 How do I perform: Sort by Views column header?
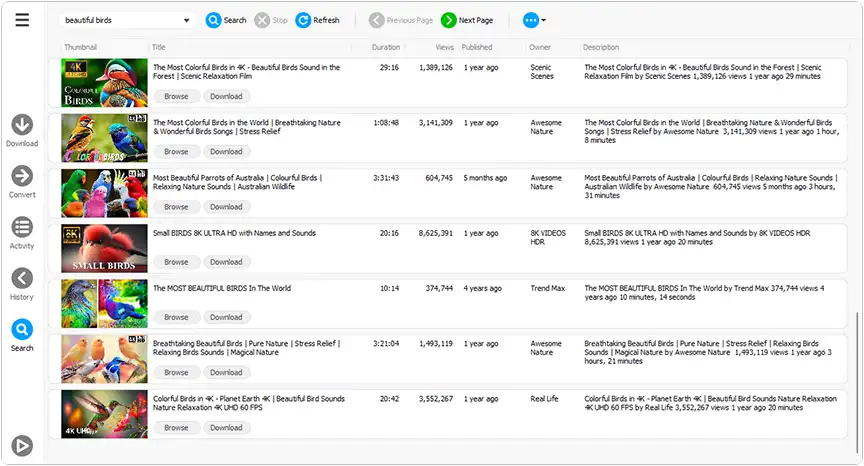[x=444, y=47]
